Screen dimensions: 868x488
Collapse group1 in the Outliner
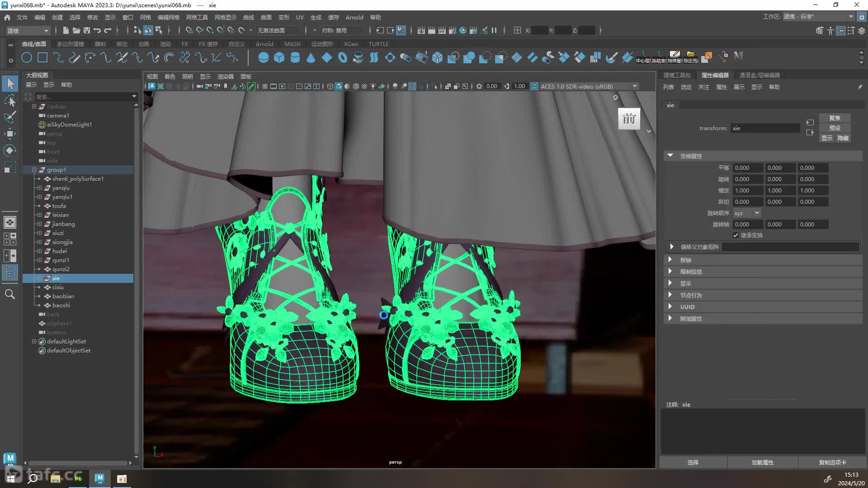(x=34, y=170)
